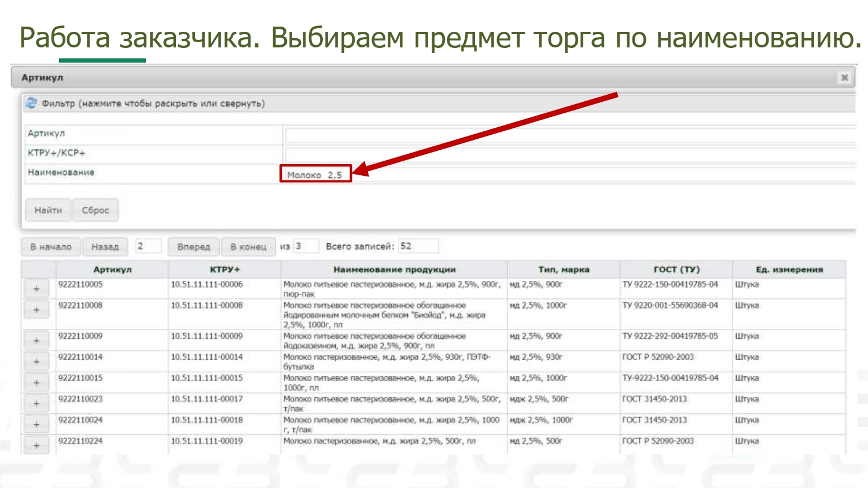
Task: Click the current page number field
Action: [x=148, y=246]
